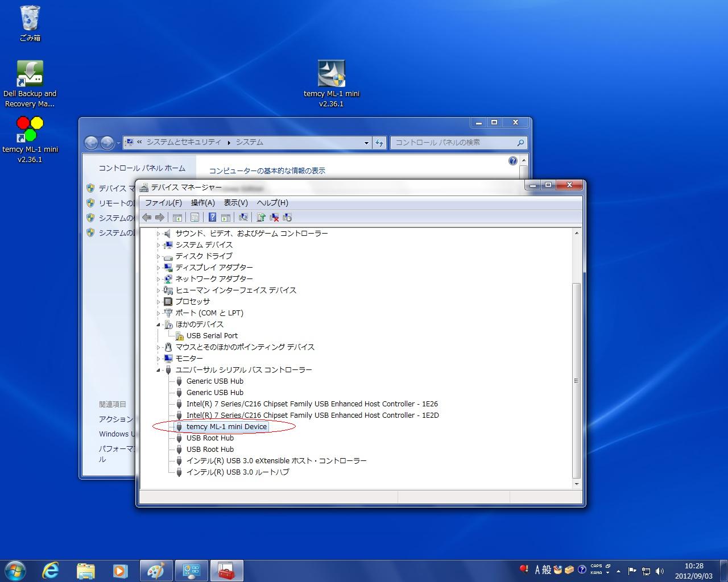Select the Host Controller - 1E26 entry
728x582 pixels.
(312, 404)
